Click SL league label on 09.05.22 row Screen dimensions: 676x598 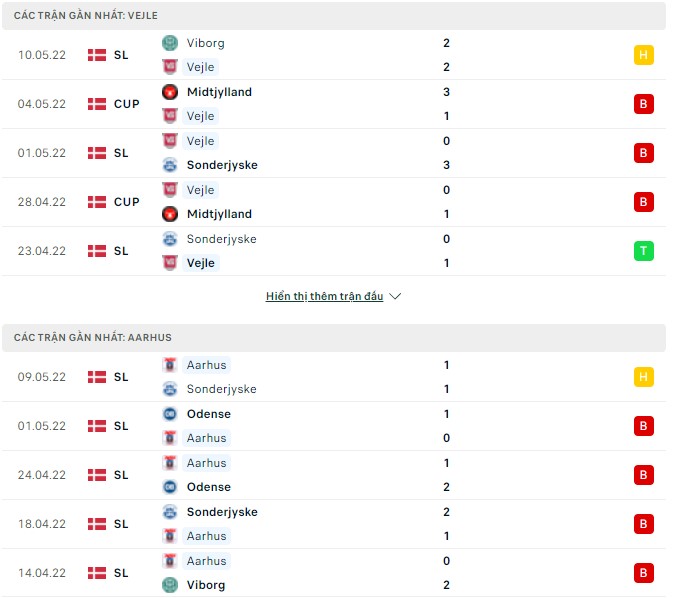121,377
